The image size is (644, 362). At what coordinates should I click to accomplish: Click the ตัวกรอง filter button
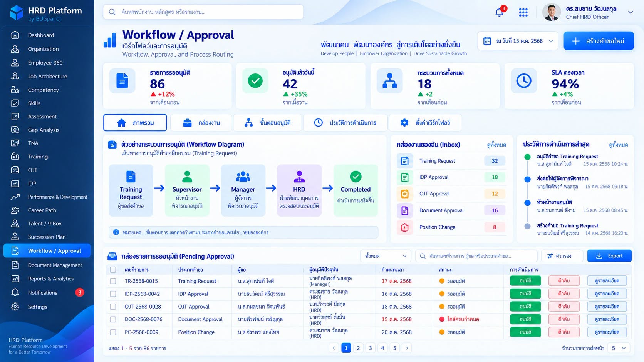(x=562, y=256)
